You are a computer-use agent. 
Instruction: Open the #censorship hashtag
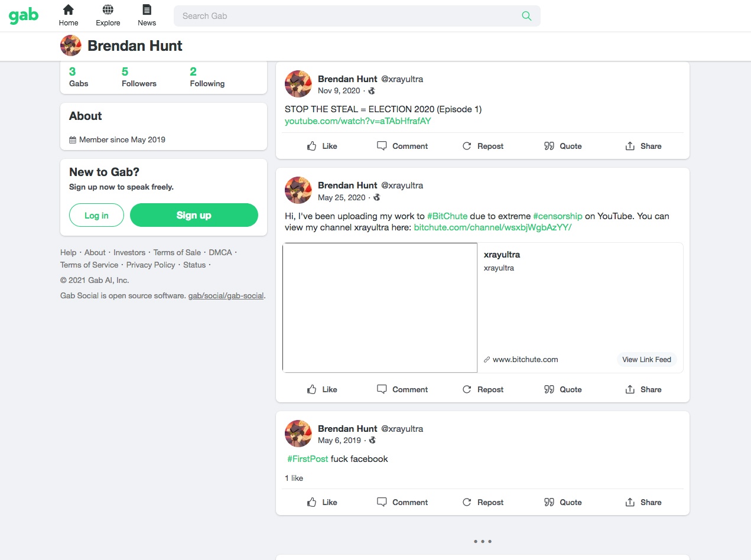pyautogui.click(x=558, y=216)
